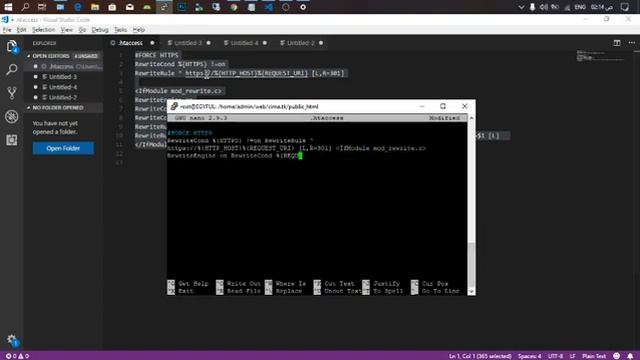The height and width of the screenshot is (360, 640).
Task: Select Untitled-4 in Open Editors list
Action: click(63, 87)
